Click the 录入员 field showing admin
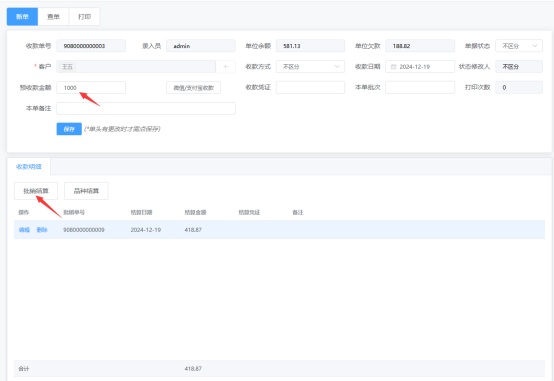 pyautogui.click(x=201, y=46)
